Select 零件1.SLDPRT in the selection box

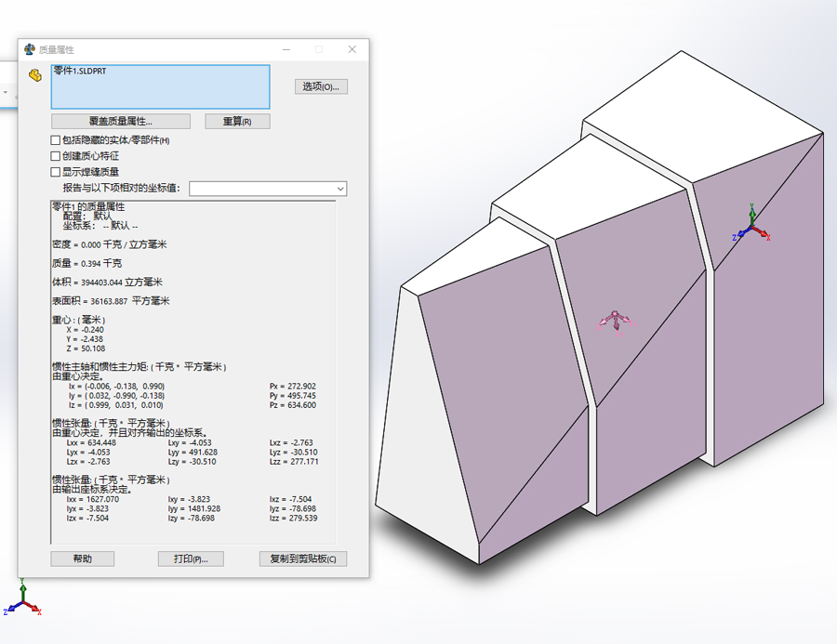[79, 72]
